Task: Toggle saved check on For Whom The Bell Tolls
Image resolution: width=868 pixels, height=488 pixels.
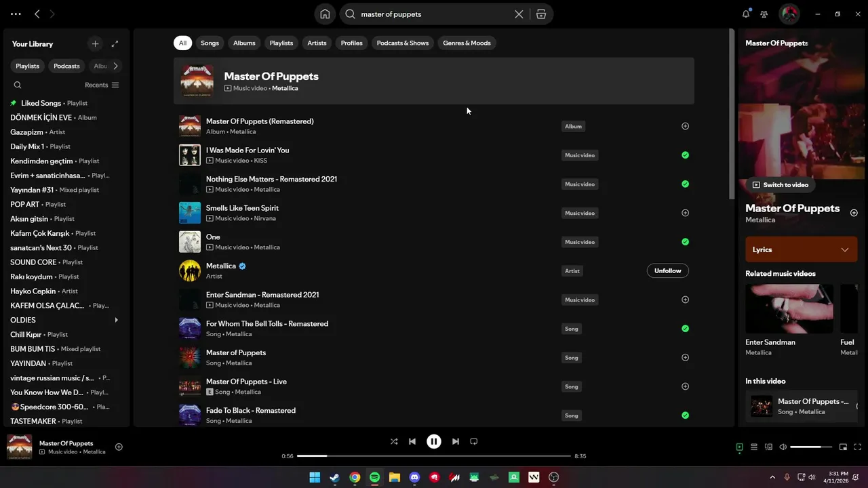Action: pos(685,329)
